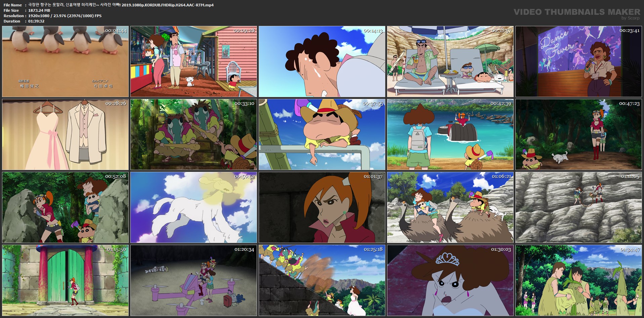Open the 01:30:03 tiara woman thumbnail
Screen dimensions: 644x318
[450, 280]
